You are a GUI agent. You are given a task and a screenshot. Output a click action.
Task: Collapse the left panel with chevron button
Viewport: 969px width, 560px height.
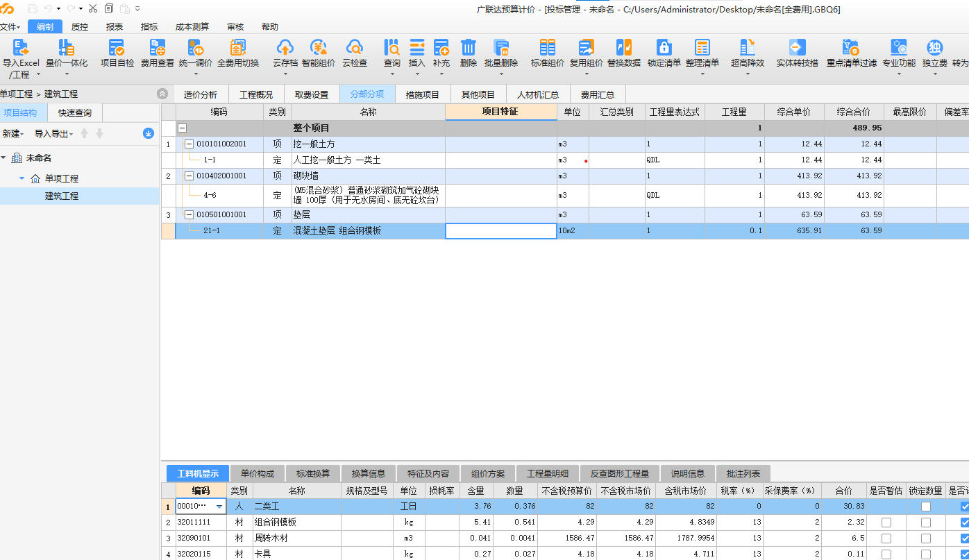[x=162, y=94]
